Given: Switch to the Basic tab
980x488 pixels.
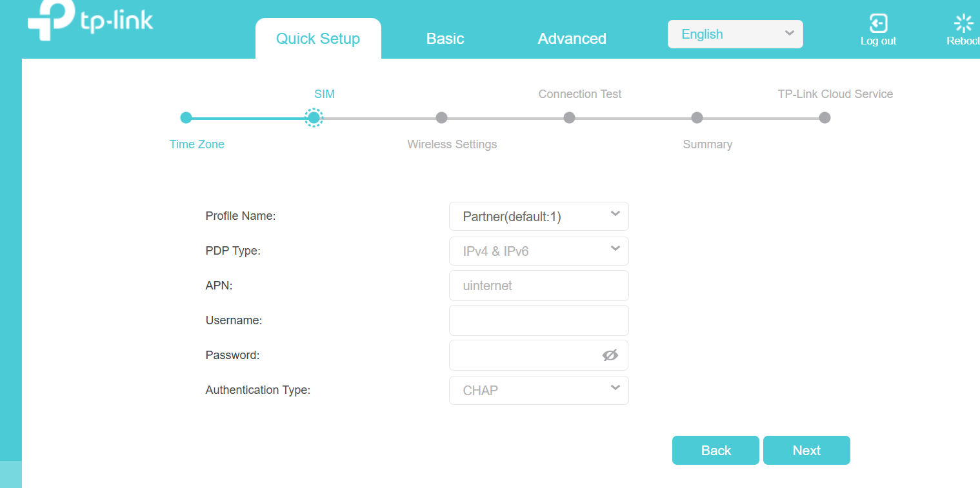Looking at the screenshot, I should [x=445, y=39].
